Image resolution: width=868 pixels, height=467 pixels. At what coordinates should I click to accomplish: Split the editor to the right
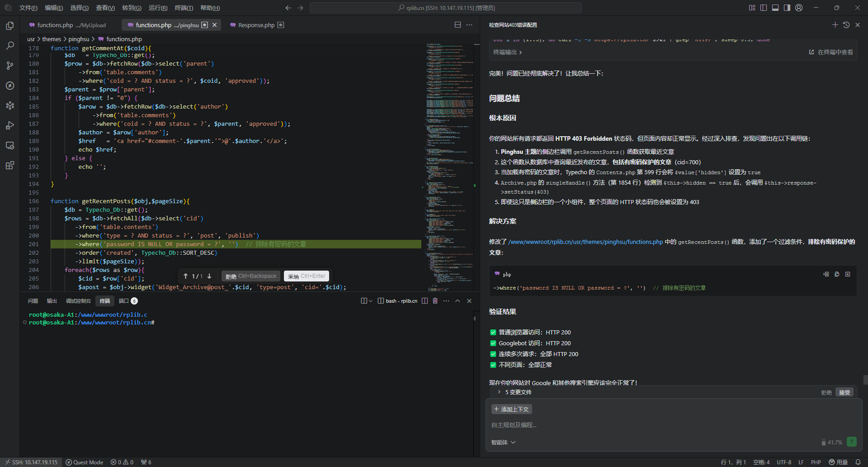point(458,25)
